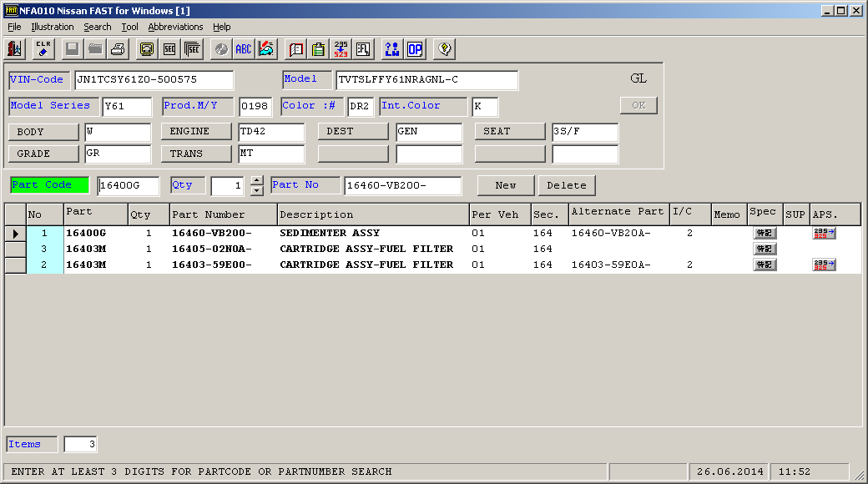Click the yellow monitor illustration icon
This screenshot has height=484, width=868.
[147, 49]
